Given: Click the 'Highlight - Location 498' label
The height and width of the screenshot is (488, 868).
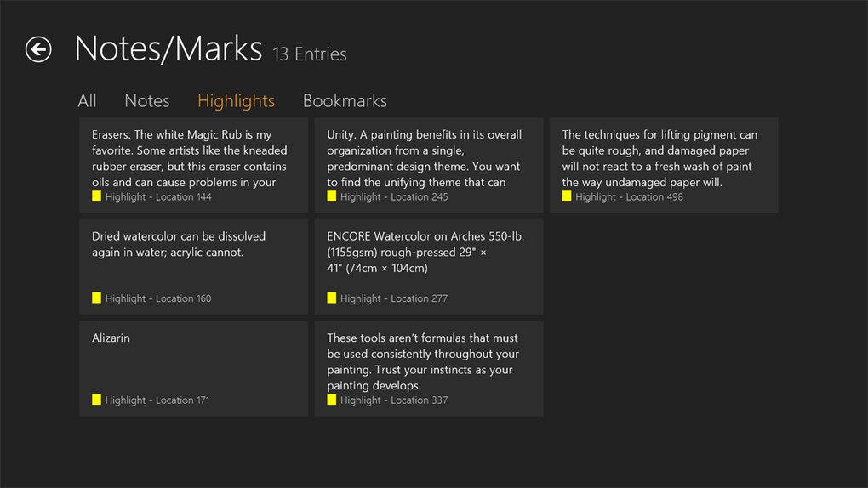Looking at the screenshot, I should point(629,197).
